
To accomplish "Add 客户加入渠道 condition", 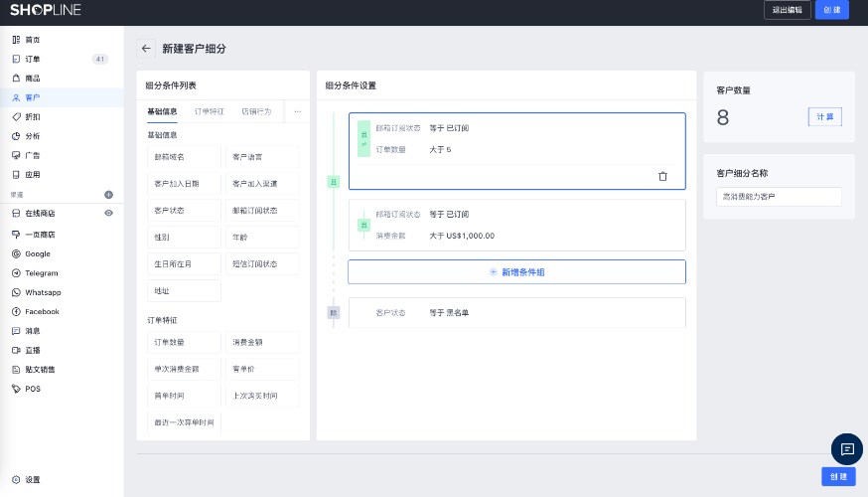I will [x=262, y=184].
